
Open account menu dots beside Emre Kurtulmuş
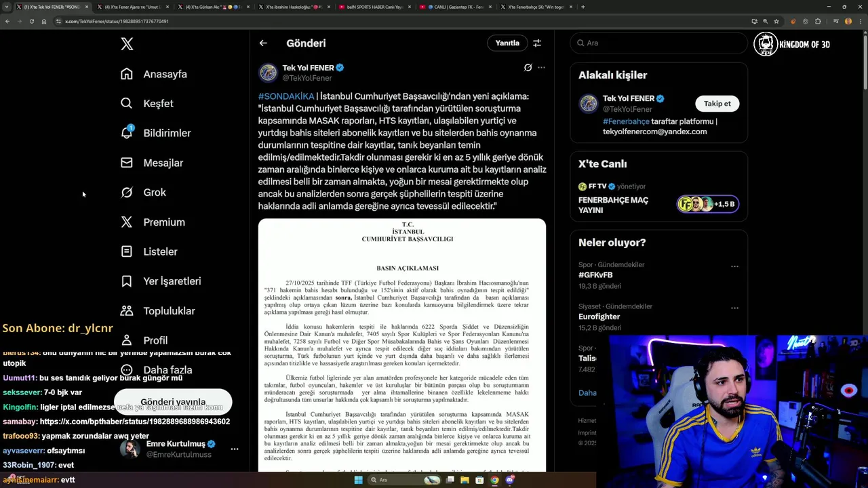[x=235, y=449]
